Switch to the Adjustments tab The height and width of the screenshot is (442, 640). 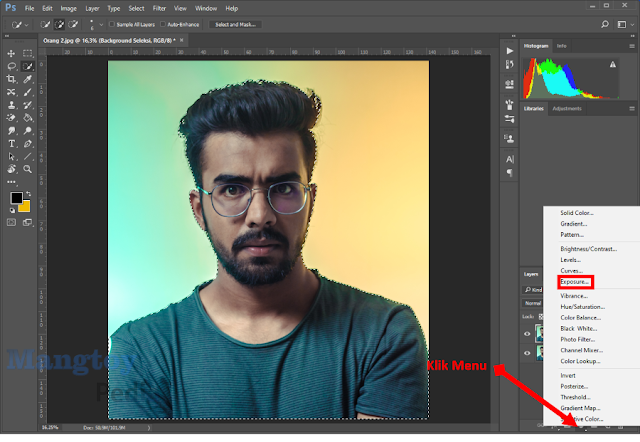coord(567,109)
